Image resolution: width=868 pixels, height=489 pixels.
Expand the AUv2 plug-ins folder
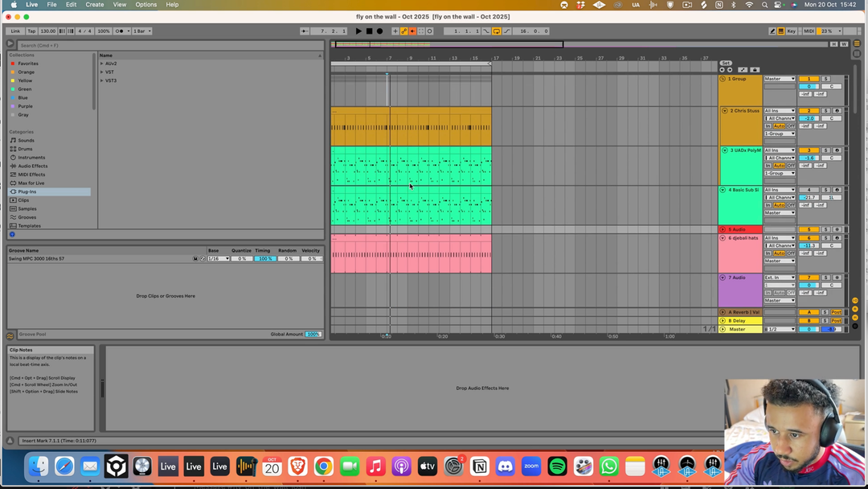pyautogui.click(x=102, y=64)
